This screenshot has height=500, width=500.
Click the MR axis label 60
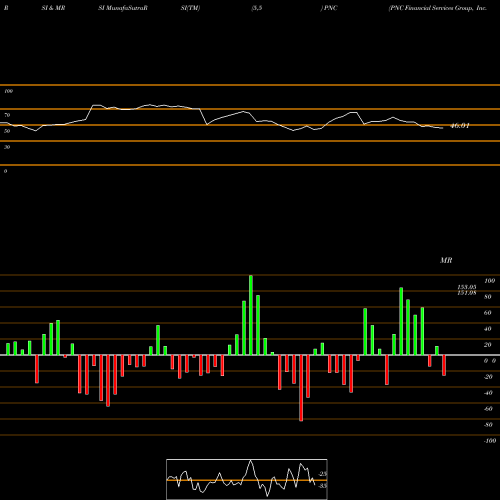coord(488,313)
